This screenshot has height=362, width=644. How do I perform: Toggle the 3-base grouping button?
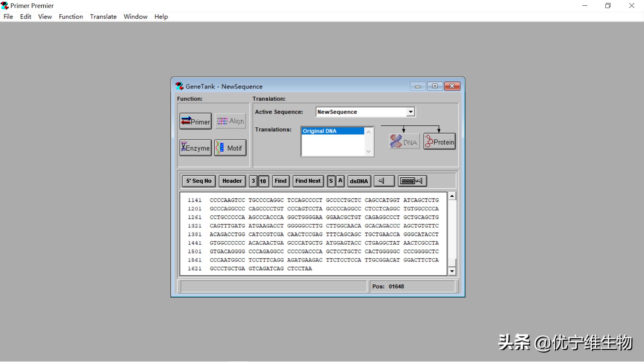click(x=253, y=181)
